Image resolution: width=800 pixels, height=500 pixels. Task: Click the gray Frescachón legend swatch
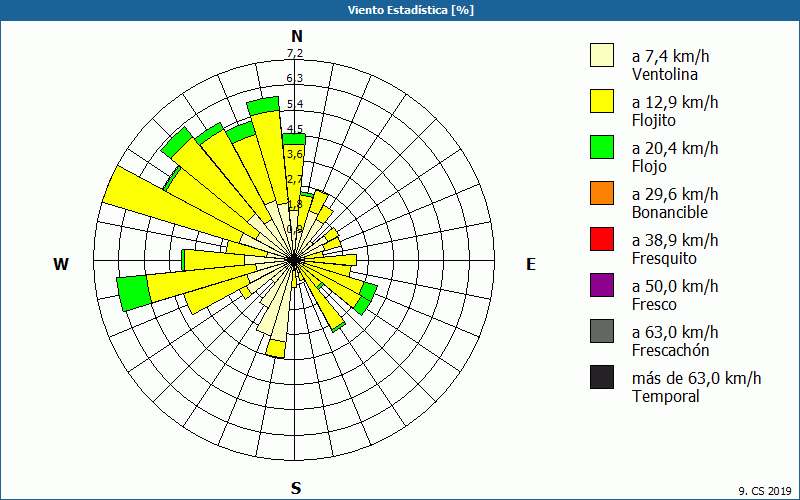coord(602,331)
